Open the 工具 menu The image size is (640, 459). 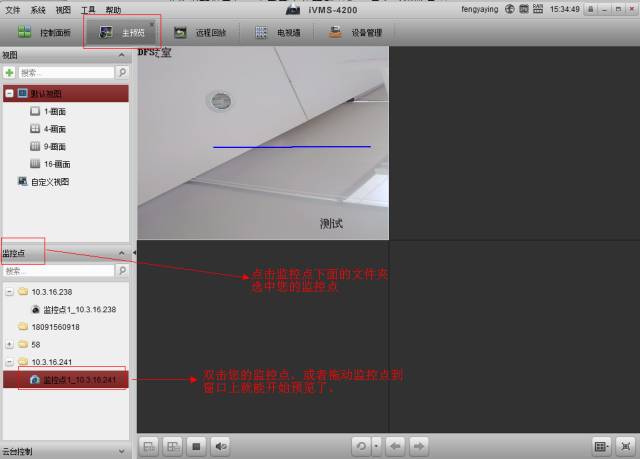click(88, 9)
